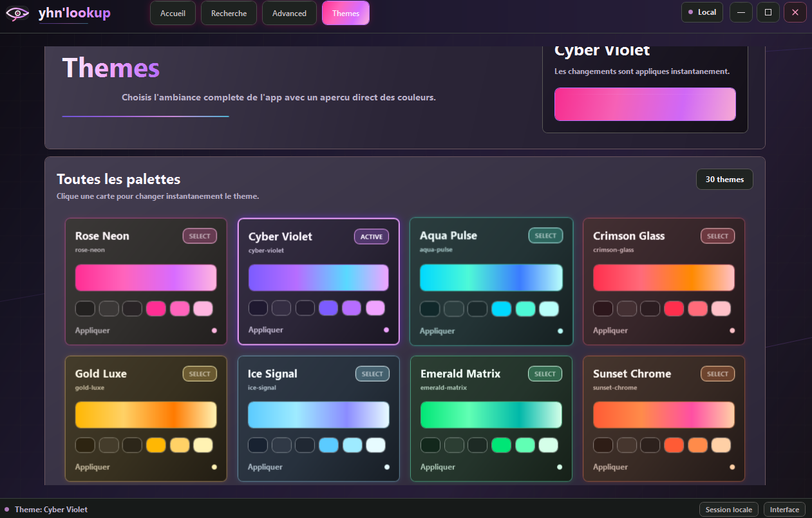Click the indigo swatch in Cyber Violet
Image resolution: width=812 pixels, height=518 pixels.
click(328, 308)
